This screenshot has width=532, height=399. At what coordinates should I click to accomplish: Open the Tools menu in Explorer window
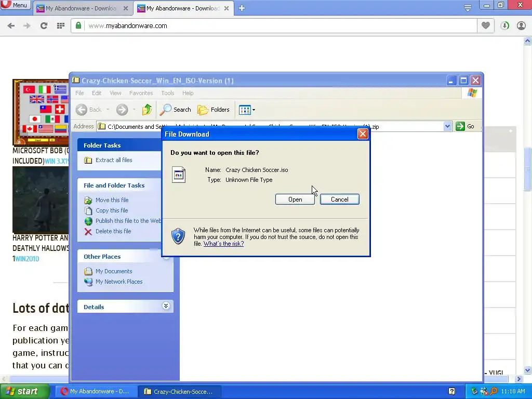(x=168, y=93)
